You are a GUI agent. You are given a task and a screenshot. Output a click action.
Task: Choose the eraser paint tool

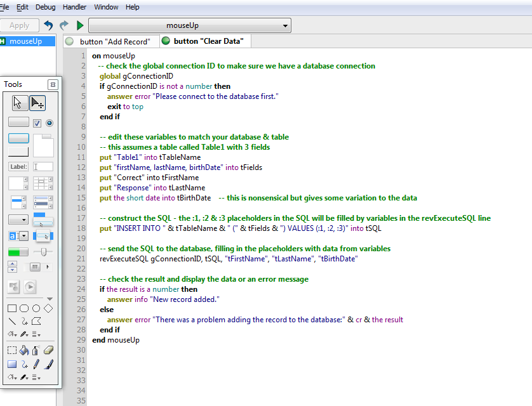pos(48,350)
